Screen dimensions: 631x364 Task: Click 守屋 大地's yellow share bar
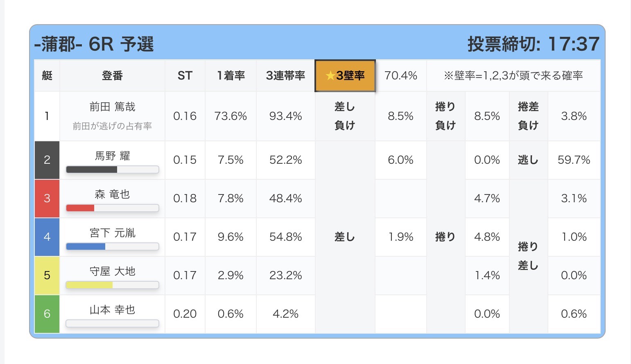112,285
